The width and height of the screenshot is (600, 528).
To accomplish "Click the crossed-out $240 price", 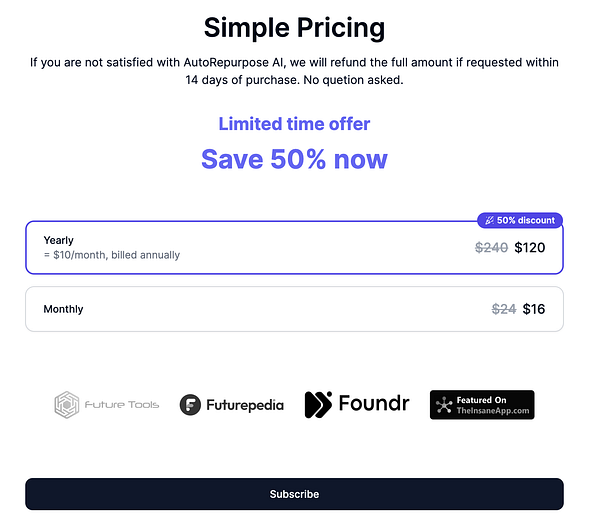I will (491, 247).
